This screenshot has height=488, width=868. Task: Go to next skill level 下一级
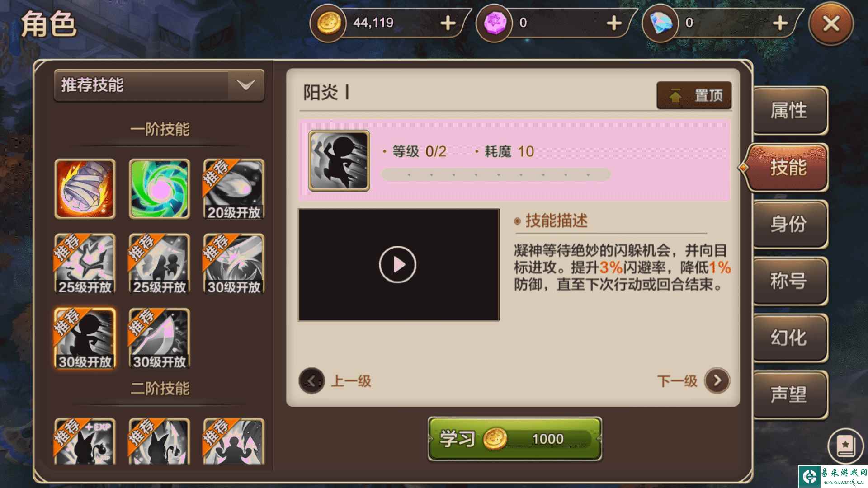coord(693,381)
